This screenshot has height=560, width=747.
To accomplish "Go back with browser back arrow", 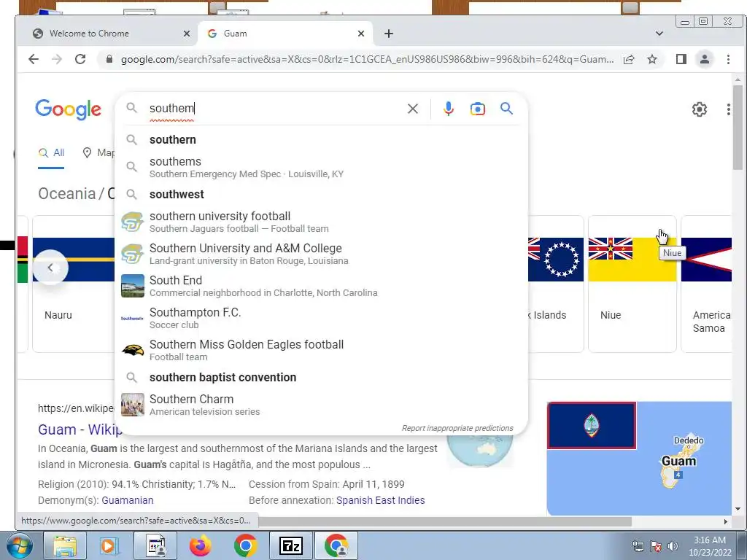I will [34, 59].
